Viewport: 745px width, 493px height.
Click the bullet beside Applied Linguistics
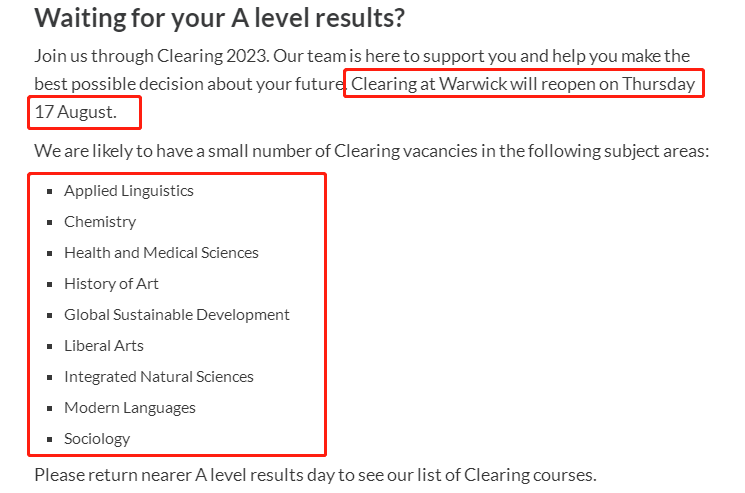click(x=49, y=191)
